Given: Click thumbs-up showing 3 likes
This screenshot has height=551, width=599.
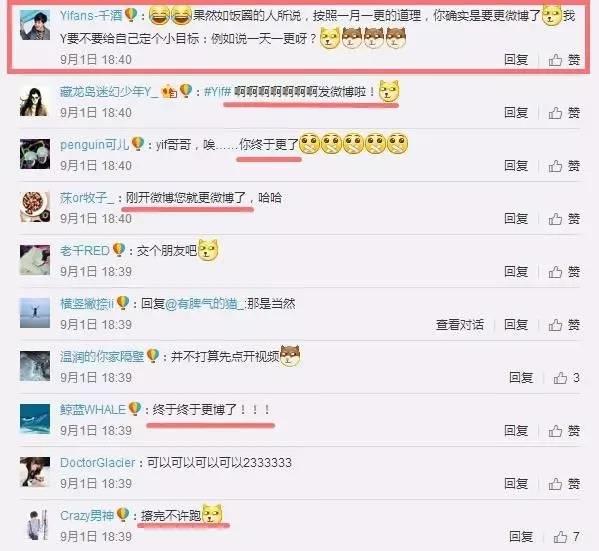Looking at the screenshot, I should pyautogui.click(x=560, y=378).
